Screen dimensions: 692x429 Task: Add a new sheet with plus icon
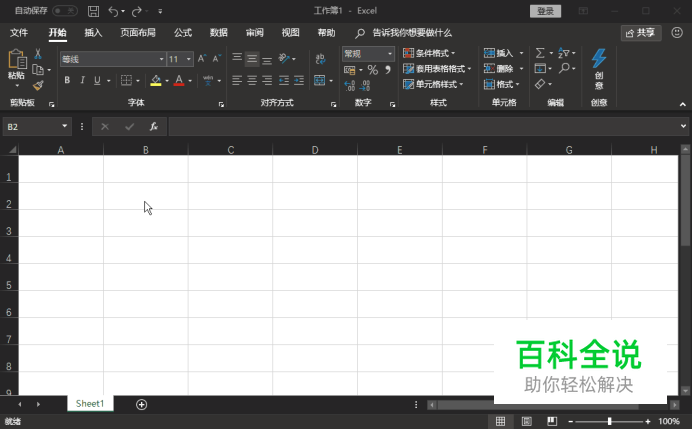pyautogui.click(x=141, y=404)
